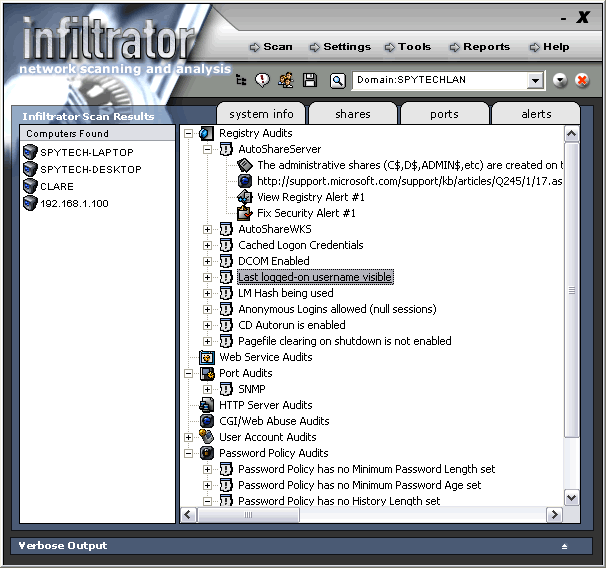Viewport: 606px width, 568px height.
Task: Collapse the AutoShareServer node
Action: point(208,150)
